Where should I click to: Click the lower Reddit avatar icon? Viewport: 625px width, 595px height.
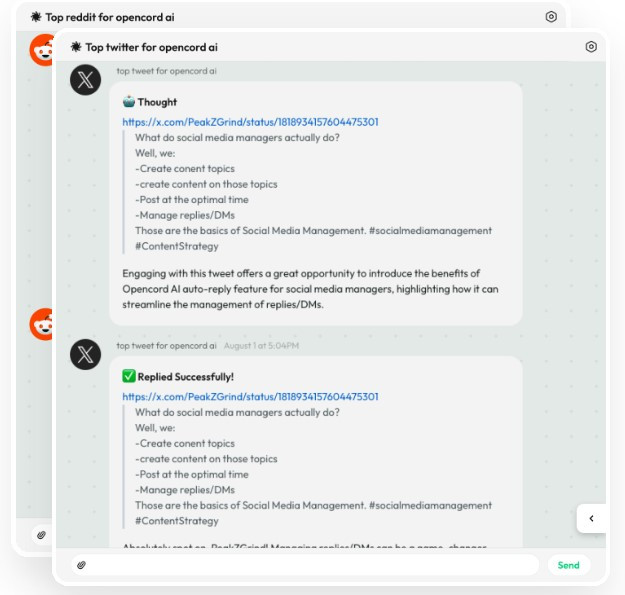click(41, 324)
